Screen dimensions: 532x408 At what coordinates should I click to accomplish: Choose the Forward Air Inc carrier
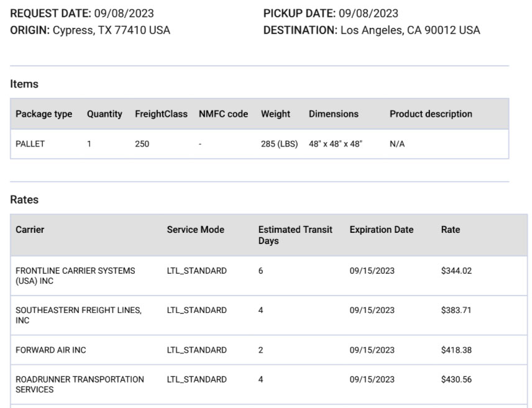tap(51, 350)
